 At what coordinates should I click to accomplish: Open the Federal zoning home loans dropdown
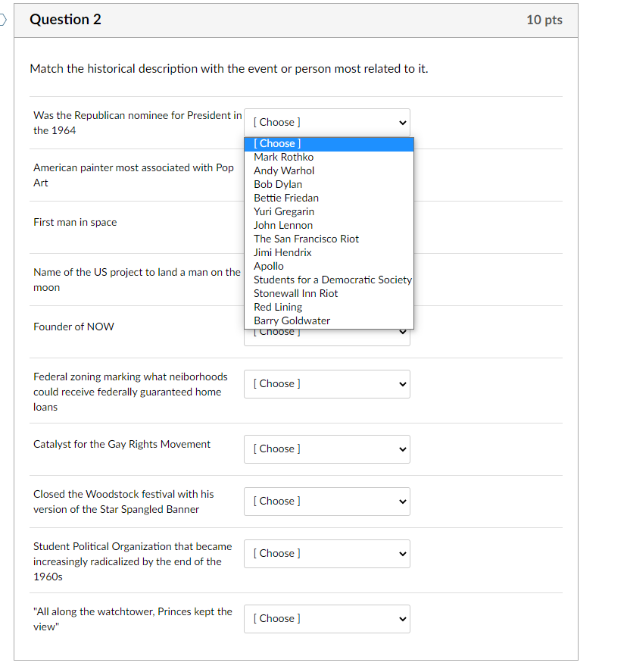click(327, 384)
